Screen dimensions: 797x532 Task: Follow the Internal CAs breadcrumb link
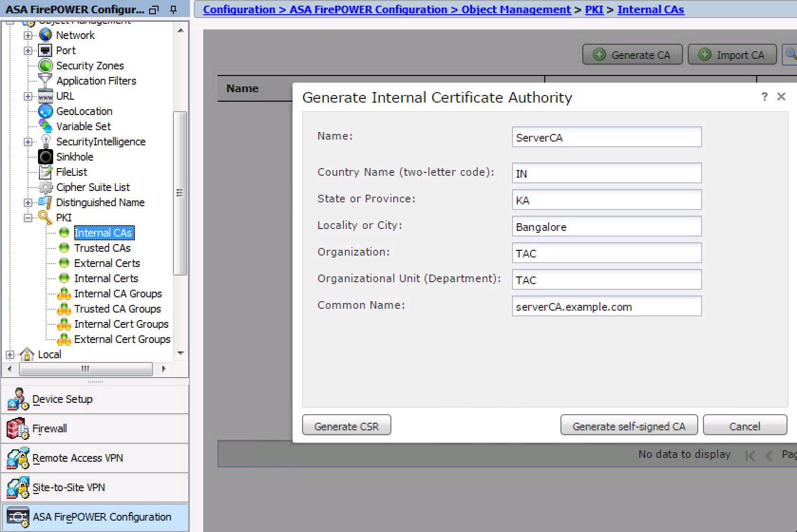pos(651,9)
